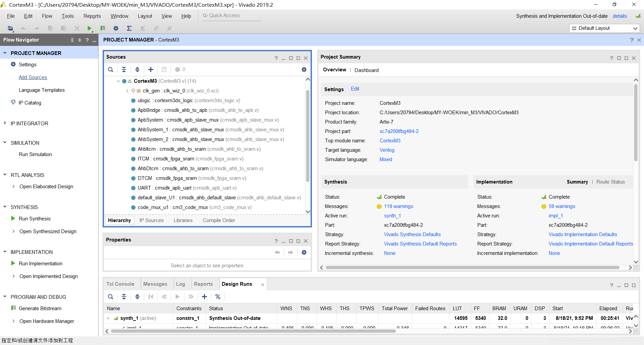Click the Open Project toolbar icon
Image resolution: width=644 pixels, height=345 pixels.
(10, 28)
